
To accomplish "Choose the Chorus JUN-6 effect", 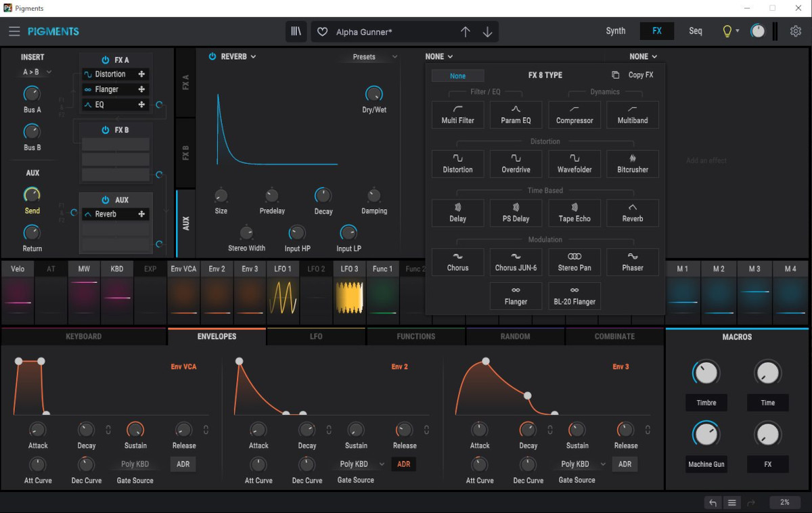I will [516, 262].
